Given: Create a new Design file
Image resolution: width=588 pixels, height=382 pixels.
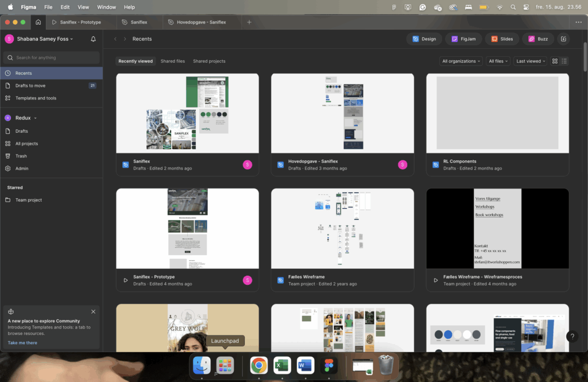Looking at the screenshot, I should coord(424,39).
